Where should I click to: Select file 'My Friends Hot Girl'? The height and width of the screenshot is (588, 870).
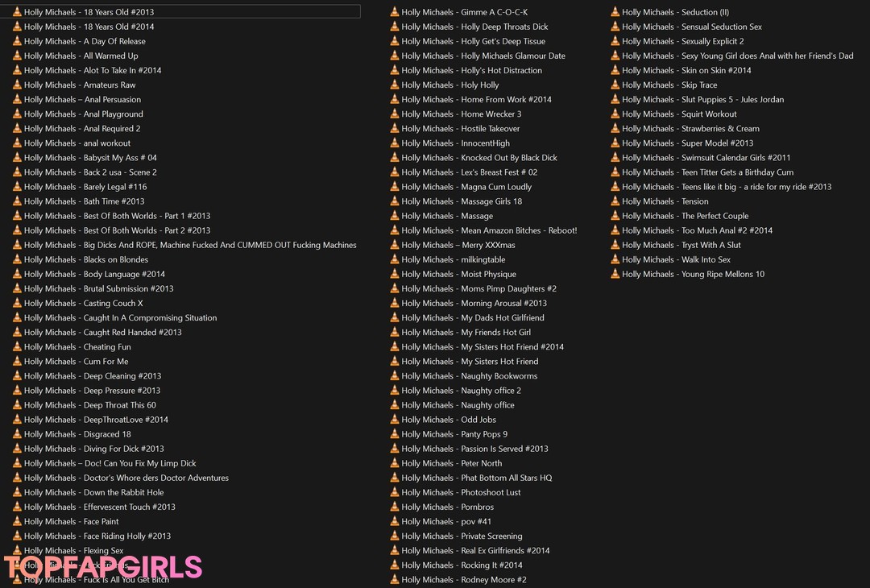(466, 333)
